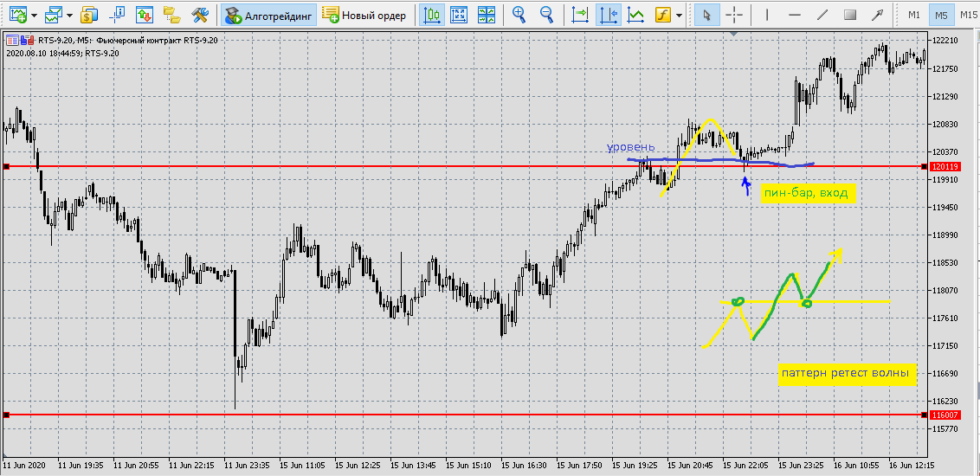Screen dimensions: 980x476
Task: Select the vertical line drawing tool
Action: (x=768, y=15)
